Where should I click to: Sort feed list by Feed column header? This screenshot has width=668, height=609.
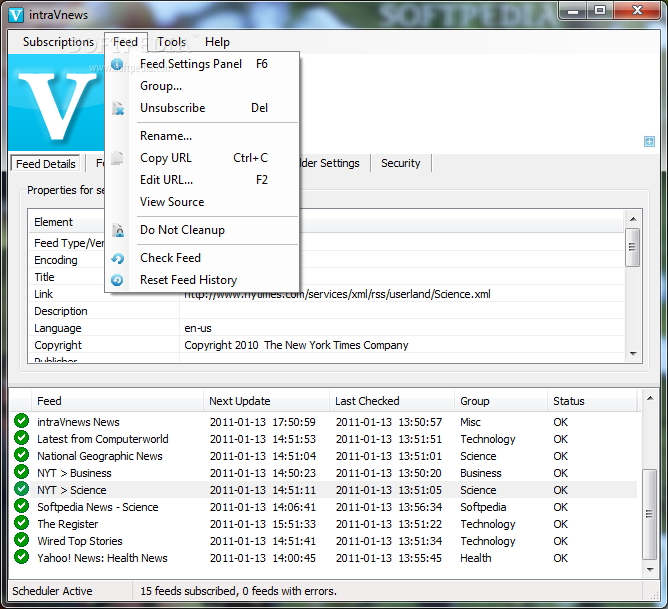click(x=118, y=401)
